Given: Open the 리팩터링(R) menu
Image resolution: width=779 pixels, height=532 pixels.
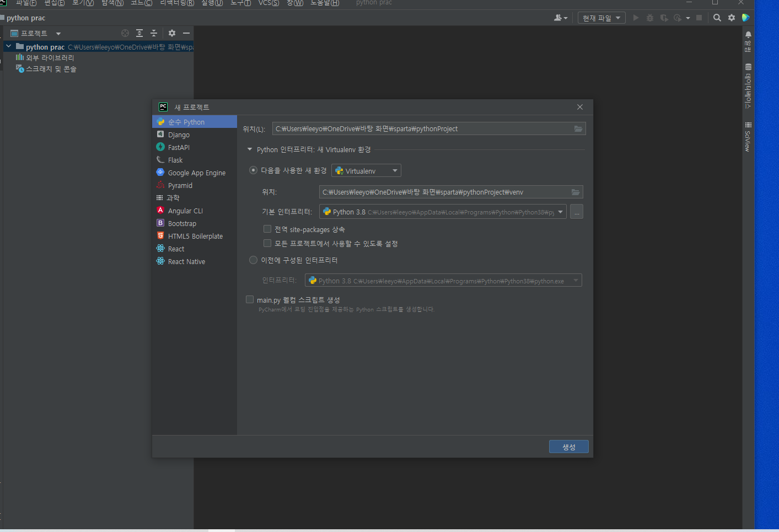Looking at the screenshot, I should tap(177, 3).
